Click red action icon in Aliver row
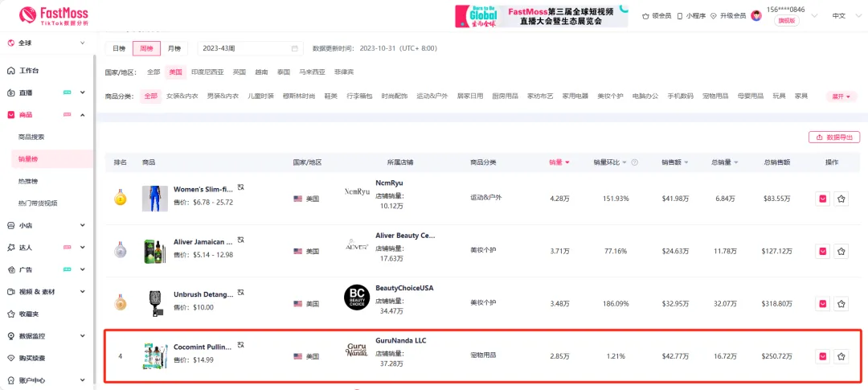The width and height of the screenshot is (868, 390). pyautogui.click(x=823, y=252)
